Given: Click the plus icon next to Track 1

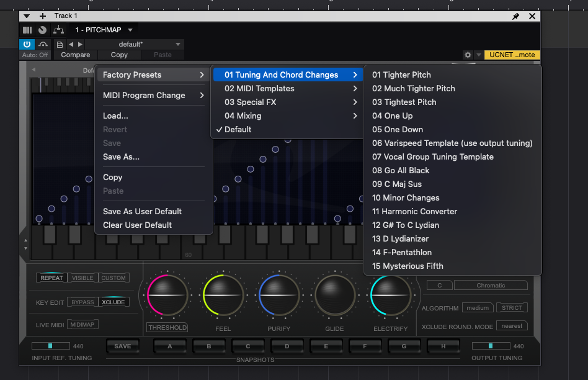Looking at the screenshot, I should click(x=43, y=16).
